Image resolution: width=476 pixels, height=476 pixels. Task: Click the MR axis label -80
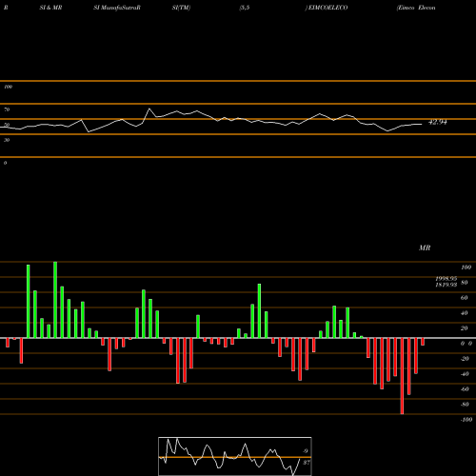pos(465,405)
